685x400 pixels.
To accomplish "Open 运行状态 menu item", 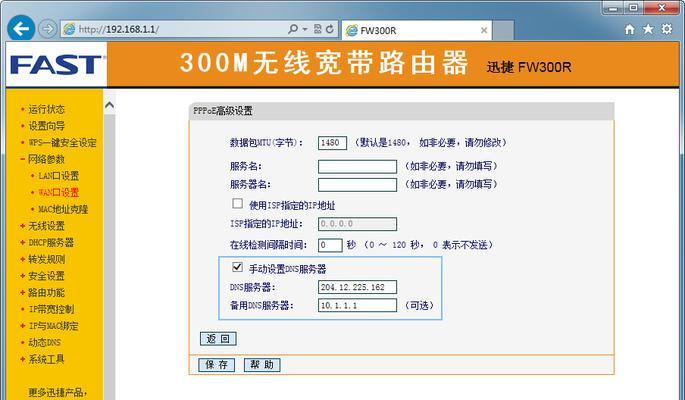I will click(x=46, y=109).
